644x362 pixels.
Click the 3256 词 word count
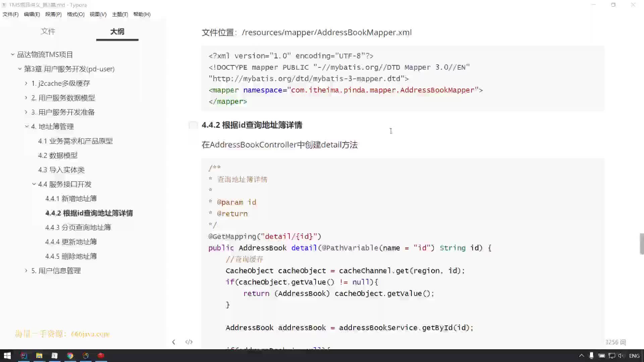point(615,342)
